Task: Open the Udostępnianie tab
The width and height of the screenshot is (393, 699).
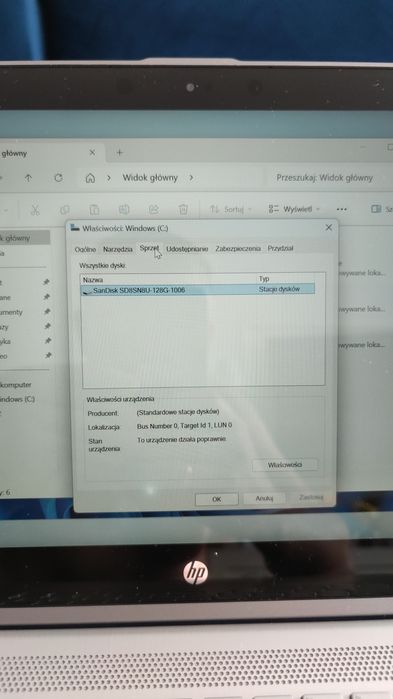Action: tap(187, 249)
